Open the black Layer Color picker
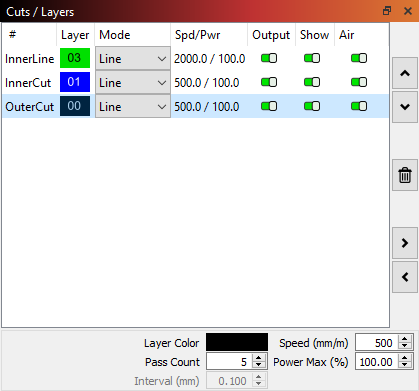 point(237,342)
